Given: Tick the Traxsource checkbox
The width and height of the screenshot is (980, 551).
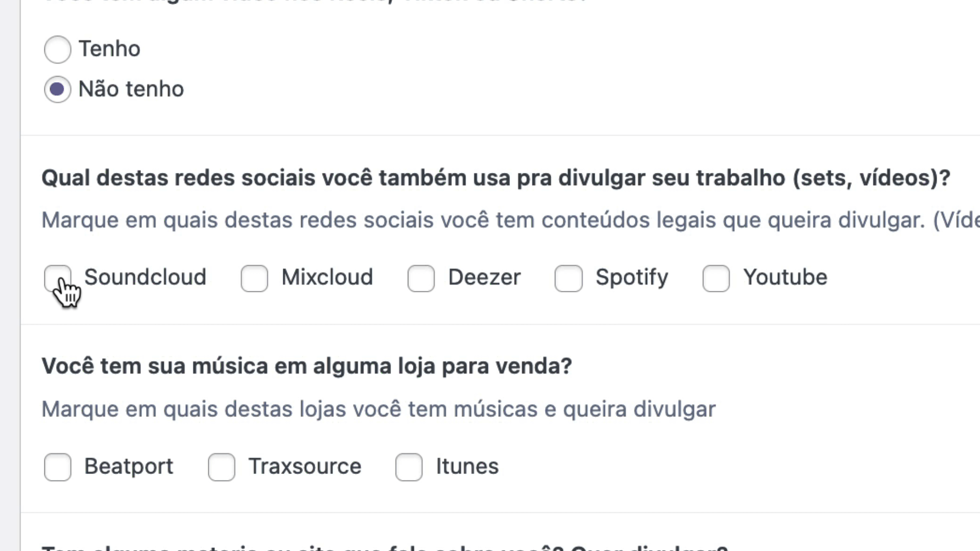Looking at the screenshot, I should [x=221, y=467].
